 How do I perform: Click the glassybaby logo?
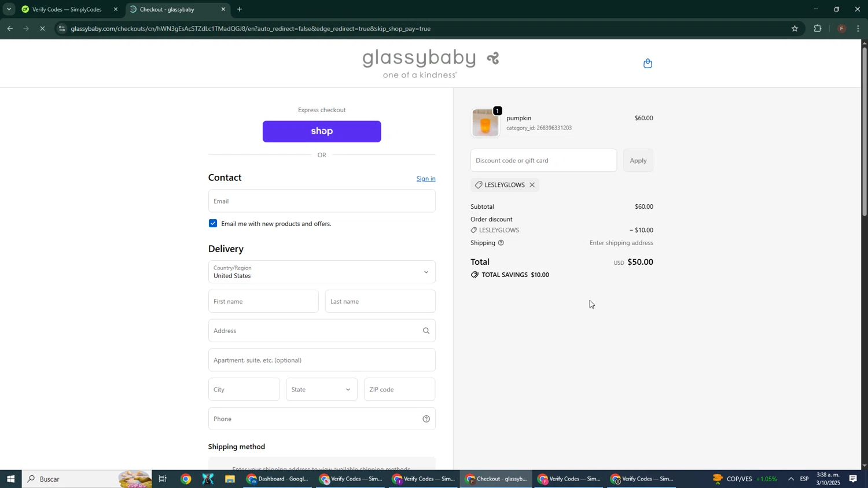431,64
